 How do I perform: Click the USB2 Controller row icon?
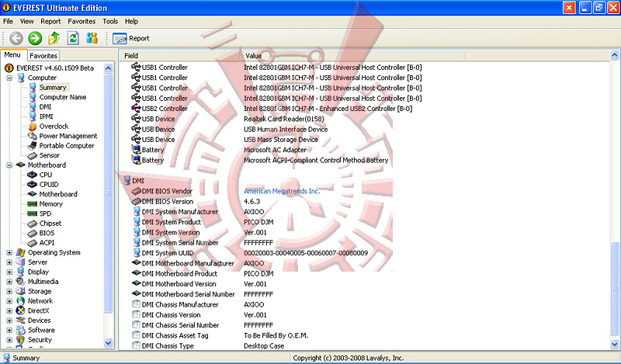pos(137,108)
